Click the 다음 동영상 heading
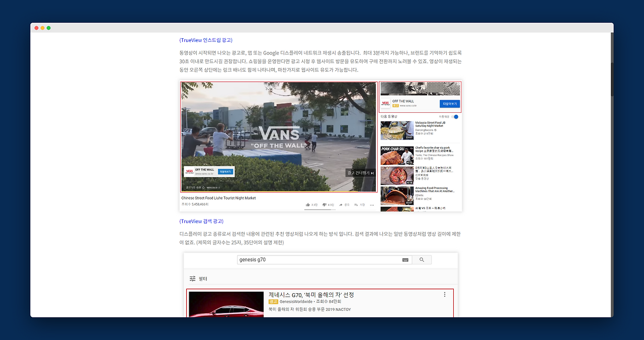Screen dimensions: 644x340 389,117
